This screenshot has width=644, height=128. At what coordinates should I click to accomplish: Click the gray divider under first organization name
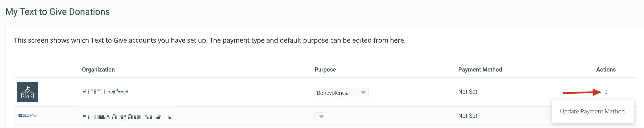coord(127,106)
